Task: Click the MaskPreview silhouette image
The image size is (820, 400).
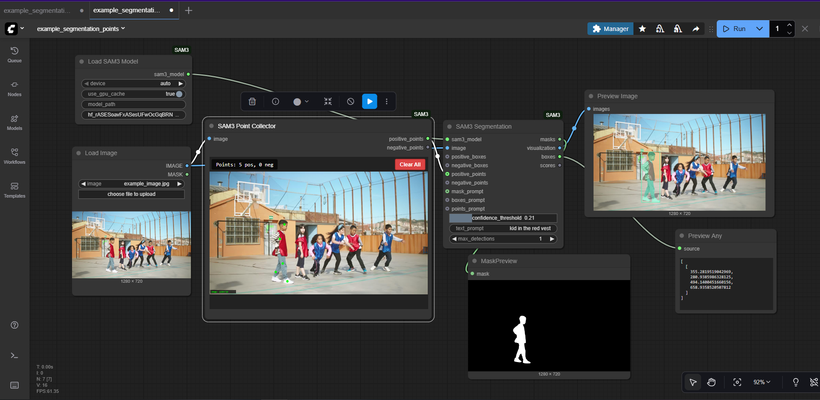Action: [549, 325]
